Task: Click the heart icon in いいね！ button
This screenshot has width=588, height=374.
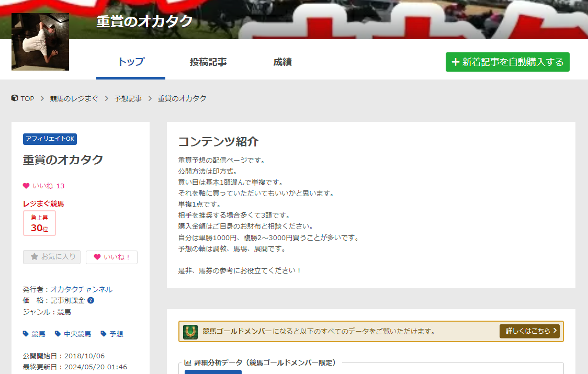Action: (x=97, y=257)
